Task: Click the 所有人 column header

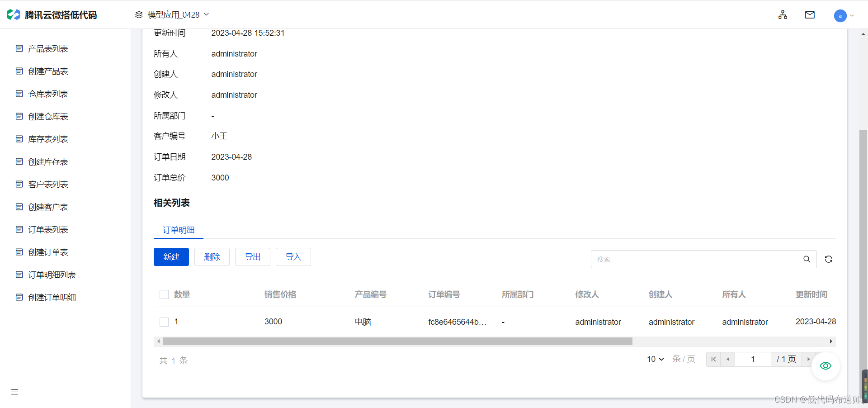Action: click(734, 294)
